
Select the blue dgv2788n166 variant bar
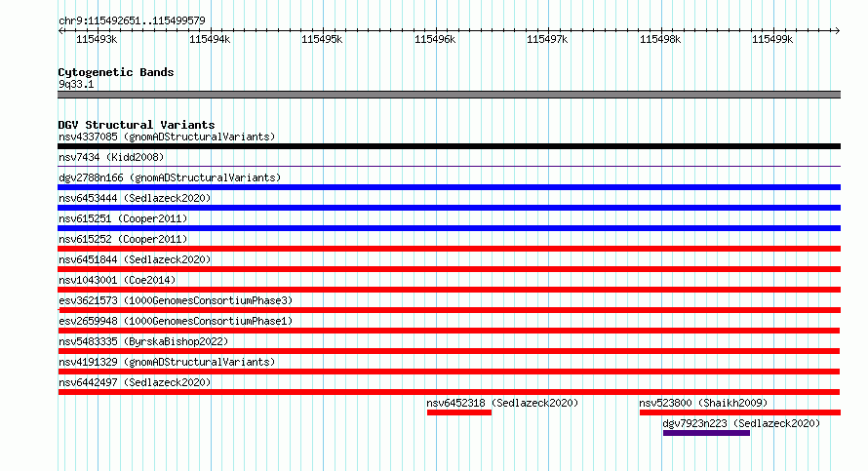tap(449, 187)
